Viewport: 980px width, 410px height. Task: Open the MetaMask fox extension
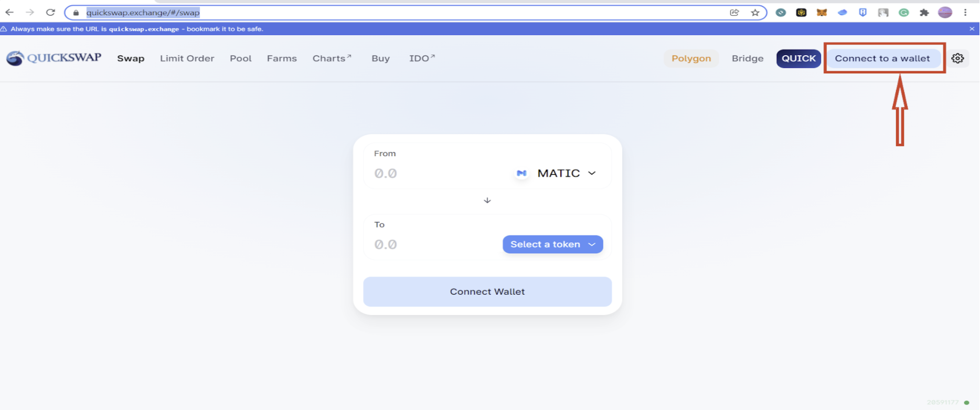pos(822,13)
